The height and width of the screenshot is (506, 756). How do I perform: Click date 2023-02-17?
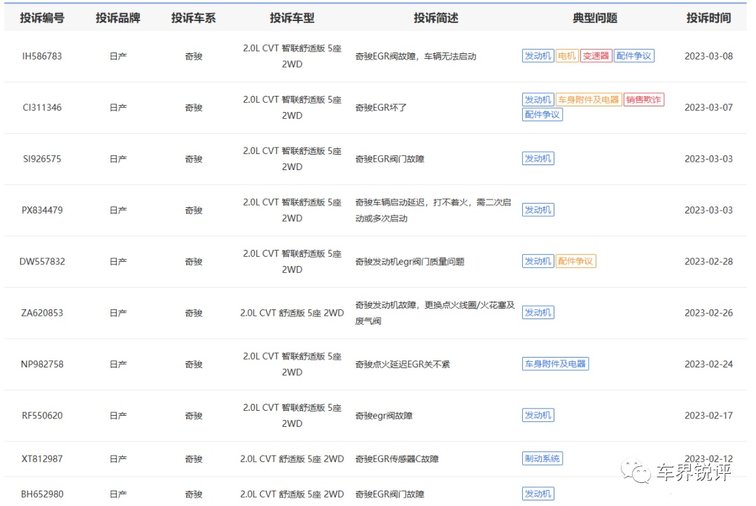(x=708, y=416)
